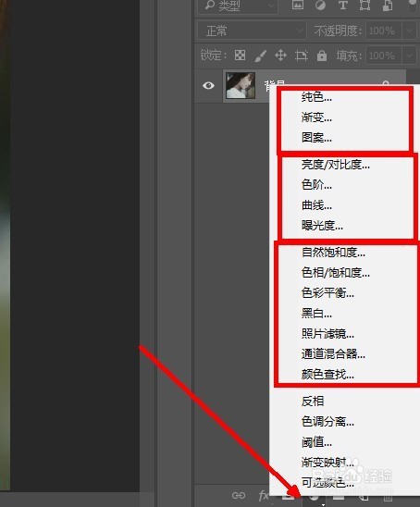
Task: Open the 正常 blend mode dropdown
Action: click(252, 31)
